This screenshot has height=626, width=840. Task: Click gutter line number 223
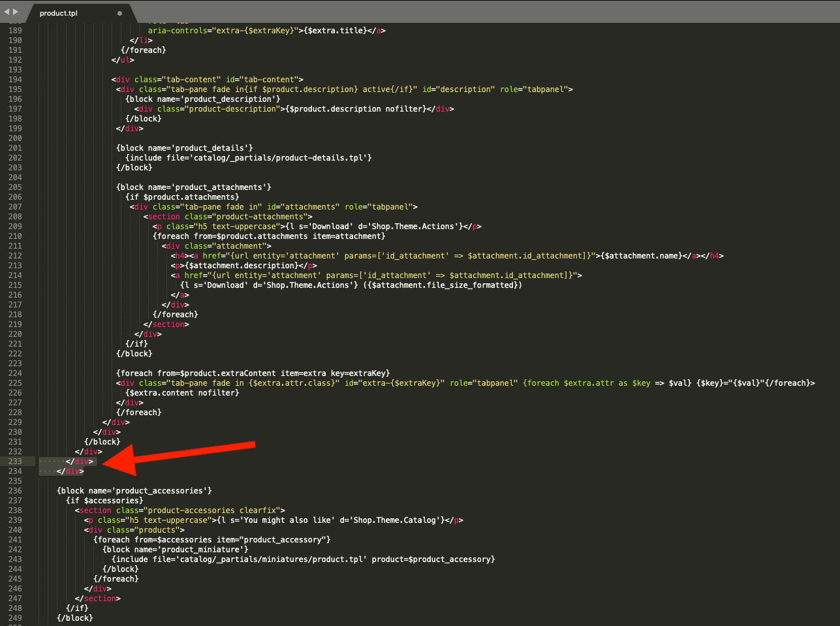coord(15,364)
